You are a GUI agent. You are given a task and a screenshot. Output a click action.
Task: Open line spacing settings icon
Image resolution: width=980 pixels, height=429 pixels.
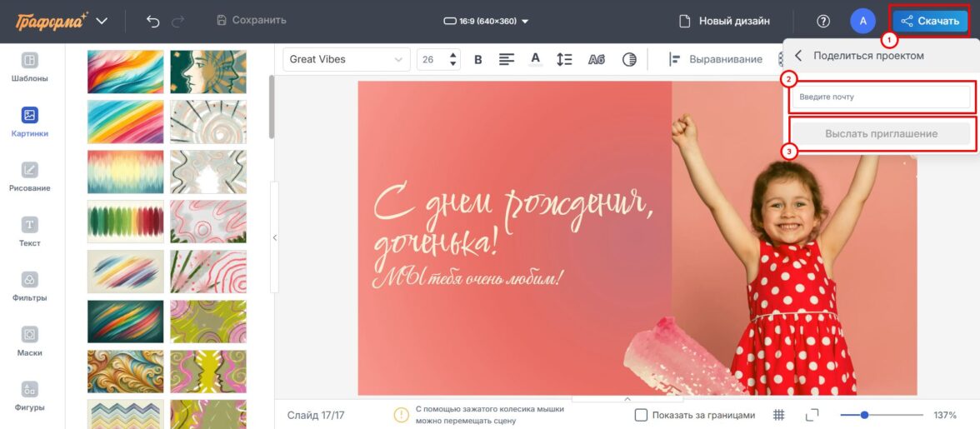[x=565, y=59]
